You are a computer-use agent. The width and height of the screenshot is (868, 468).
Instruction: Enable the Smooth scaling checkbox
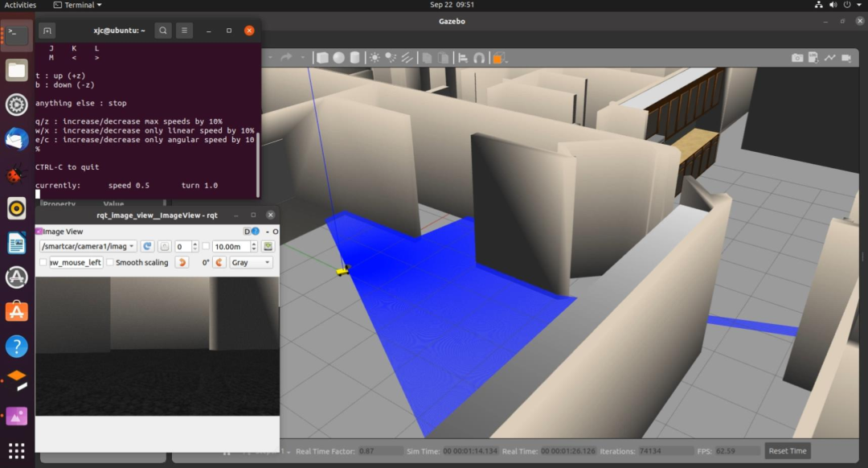coord(111,262)
